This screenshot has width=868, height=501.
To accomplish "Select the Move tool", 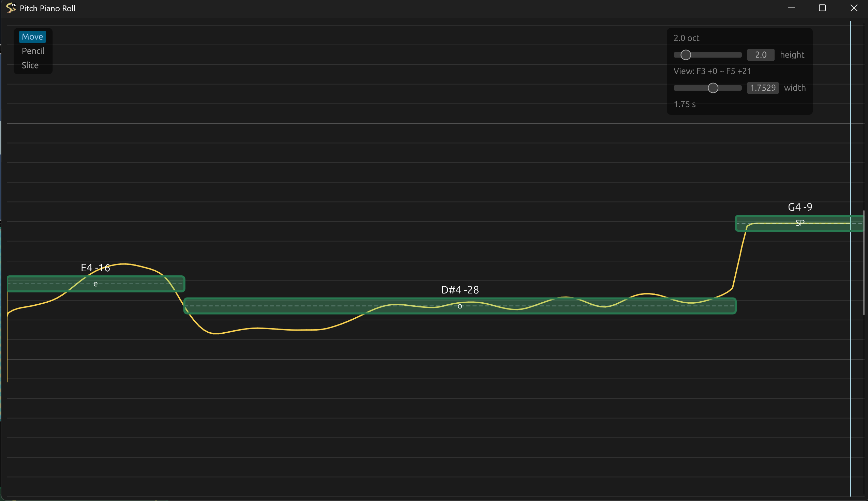I will pyautogui.click(x=32, y=37).
